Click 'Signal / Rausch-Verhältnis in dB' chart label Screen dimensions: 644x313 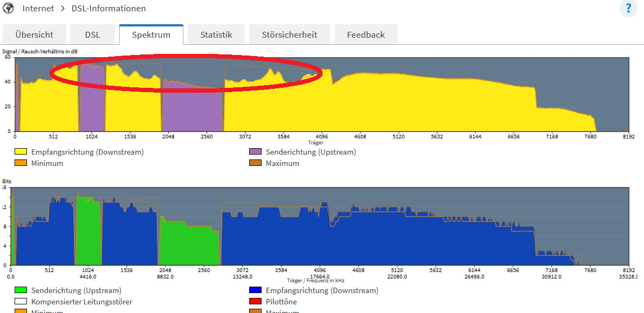pos(40,52)
